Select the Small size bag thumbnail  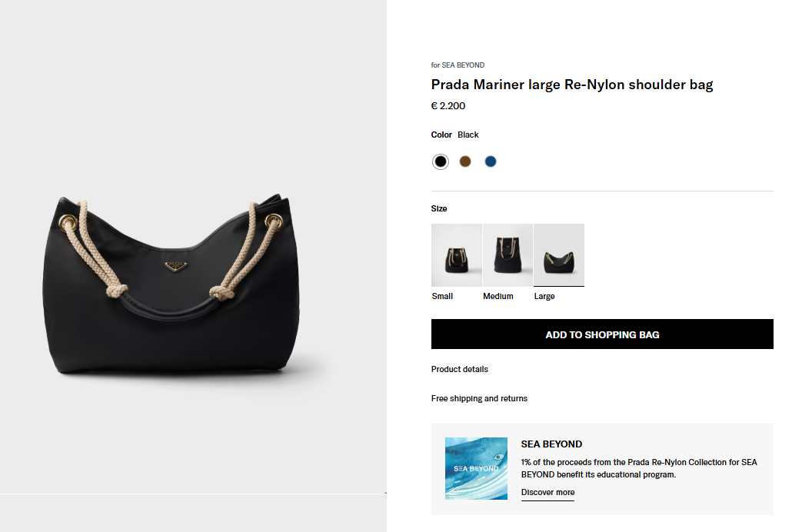(457, 254)
